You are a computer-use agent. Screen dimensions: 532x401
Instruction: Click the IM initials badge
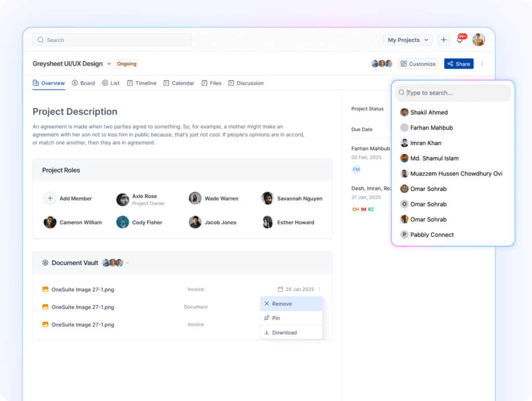(x=363, y=209)
